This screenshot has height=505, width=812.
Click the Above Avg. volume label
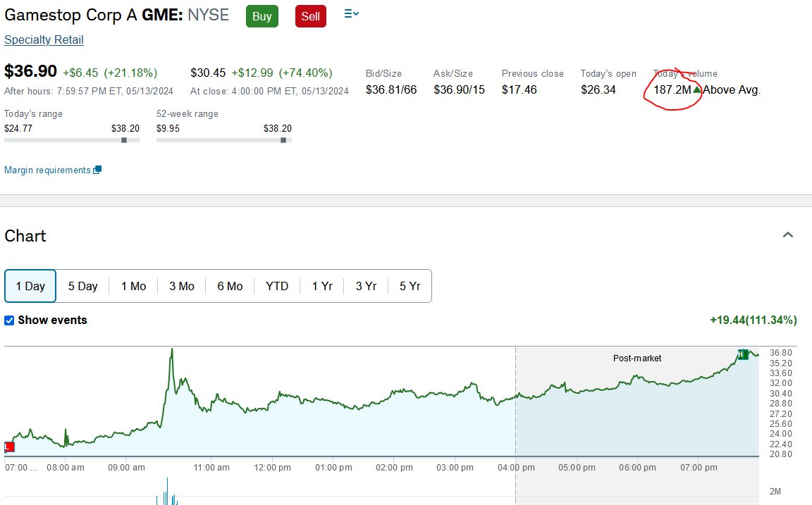tap(731, 90)
